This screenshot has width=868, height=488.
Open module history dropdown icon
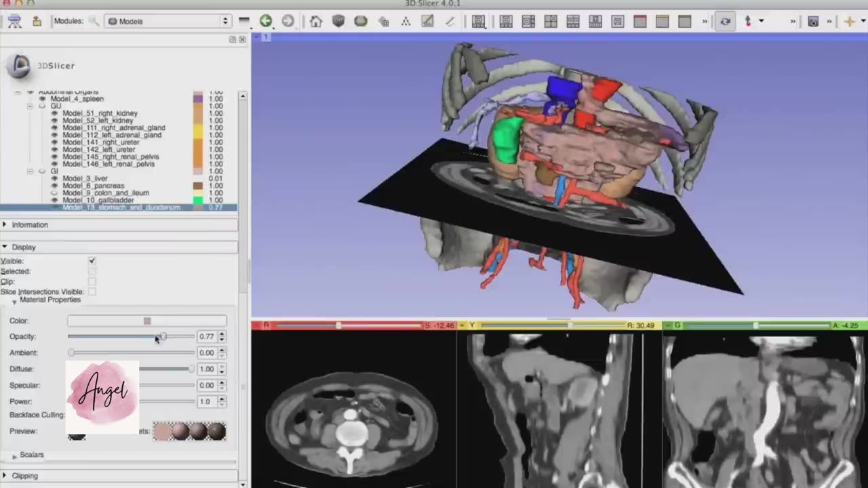point(244,21)
